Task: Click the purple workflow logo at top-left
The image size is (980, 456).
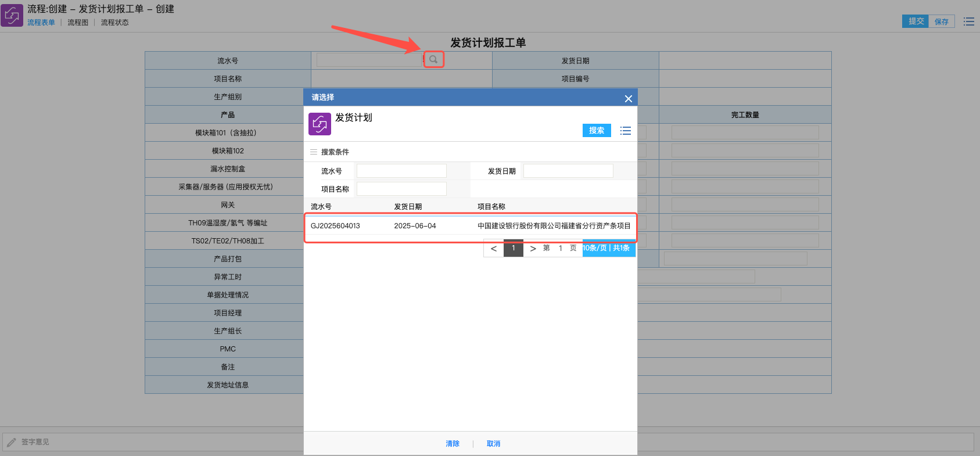Action: click(12, 15)
